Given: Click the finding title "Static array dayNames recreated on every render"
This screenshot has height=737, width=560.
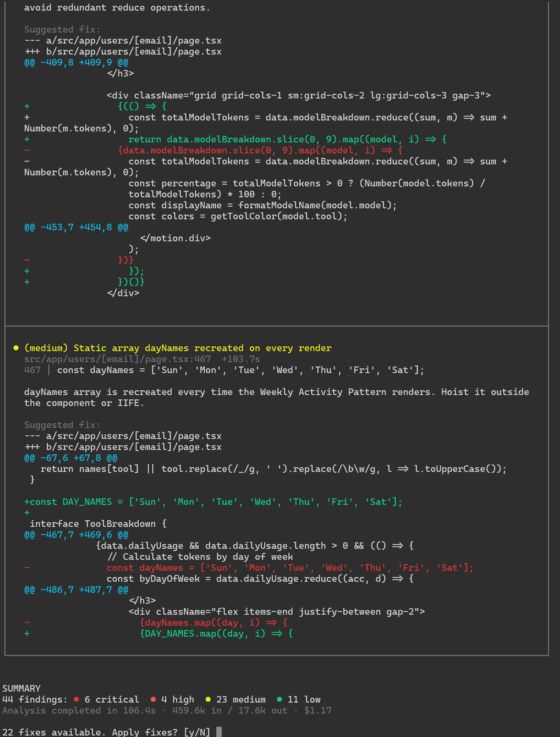Looking at the screenshot, I should click(x=202, y=348).
